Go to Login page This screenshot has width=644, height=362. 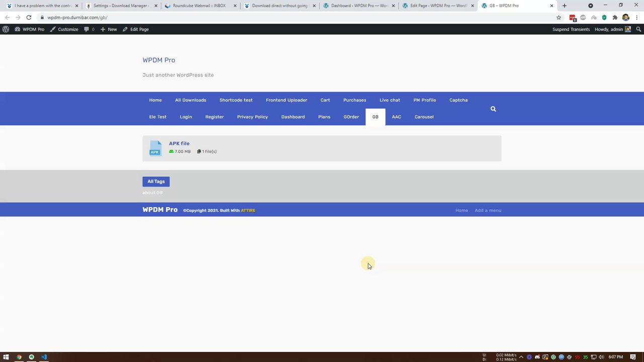point(186,117)
